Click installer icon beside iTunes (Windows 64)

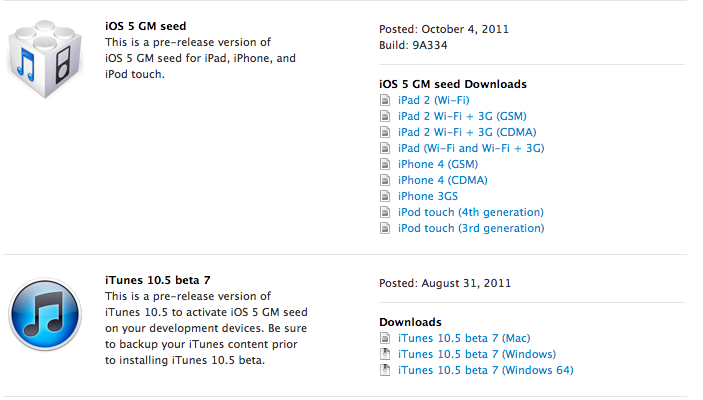pos(385,370)
